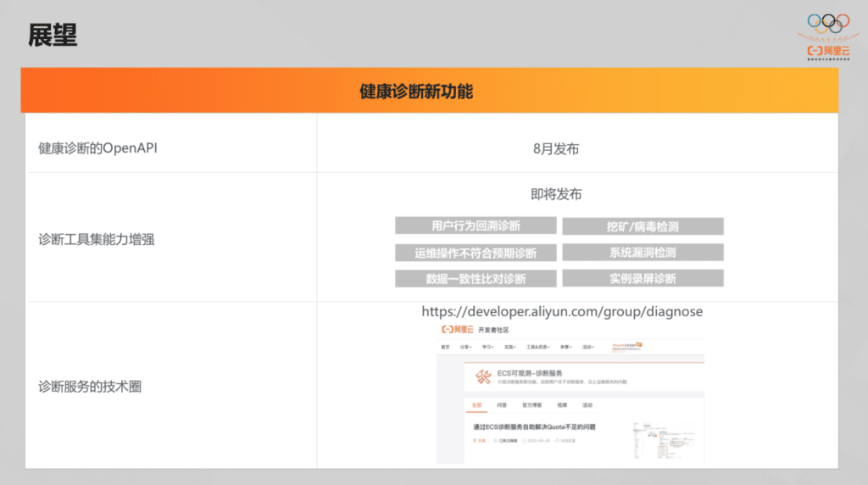The height and width of the screenshot is (485, 868).
Task: Click the 健康诊断新功能 orange header banner
Action: click(x=430, y=90)
